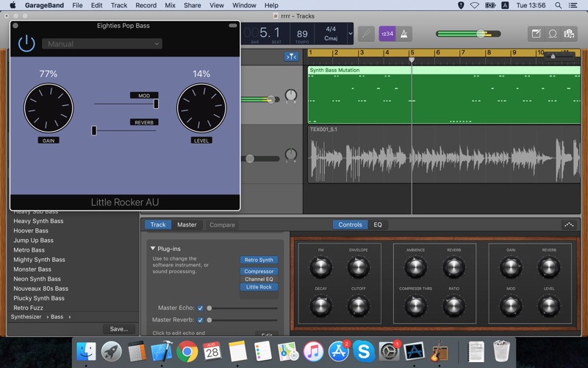Open the Mix menu
588x368 pixels.
(x=170, y=5)
